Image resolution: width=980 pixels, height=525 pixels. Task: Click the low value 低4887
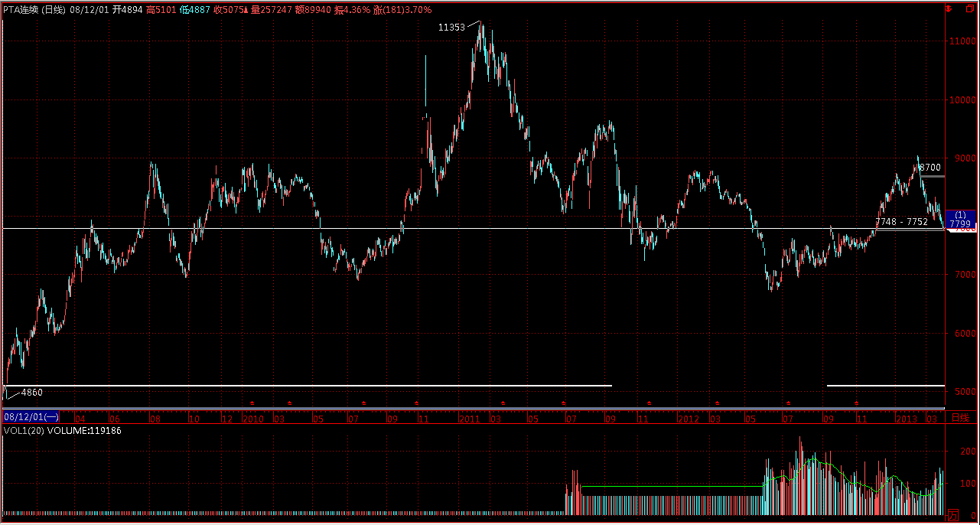[x=195, y=10]
